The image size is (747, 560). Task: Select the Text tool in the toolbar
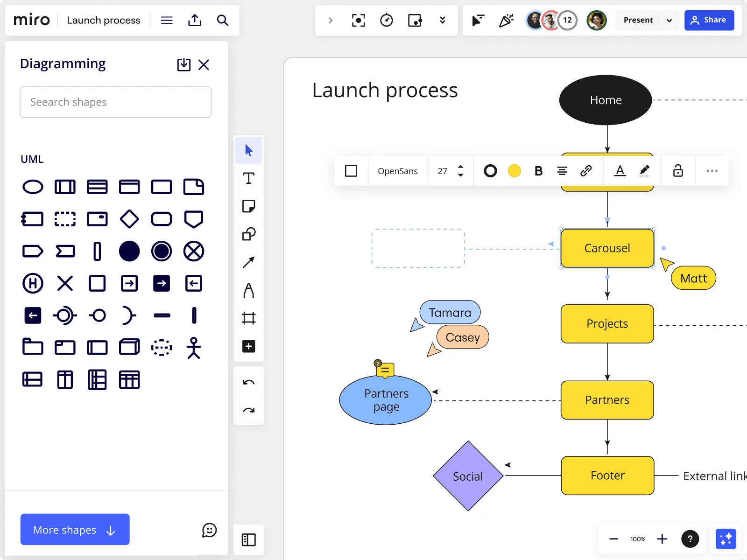(x=248, y=178)
